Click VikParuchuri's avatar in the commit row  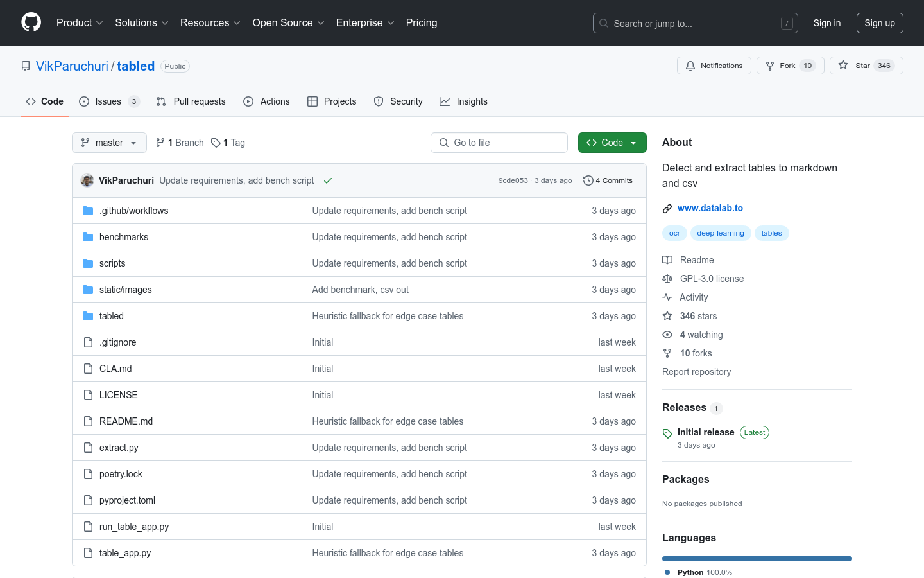(87, 180)
